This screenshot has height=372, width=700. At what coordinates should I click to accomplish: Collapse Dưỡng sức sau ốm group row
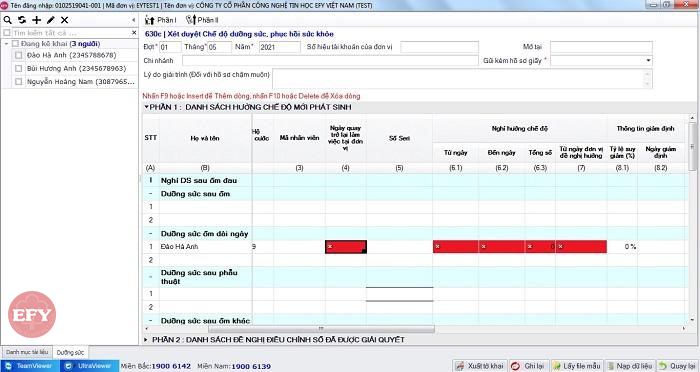pyautogui.click(x=150, y=194)
